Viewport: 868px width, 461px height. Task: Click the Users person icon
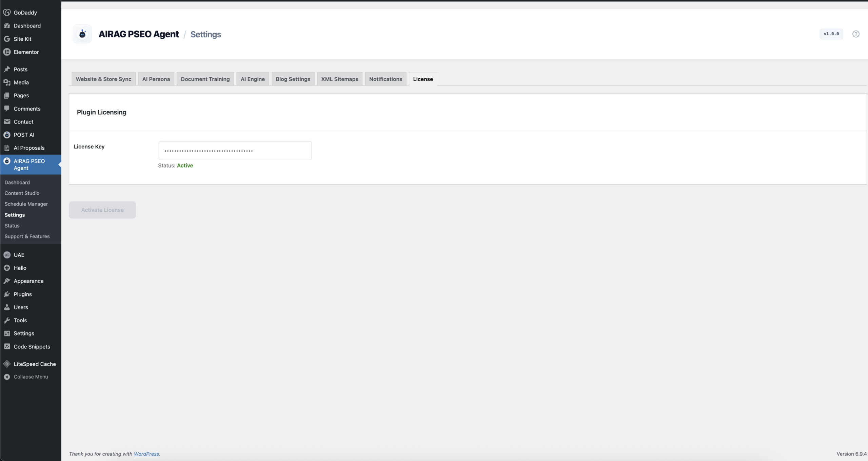(7, 307)
